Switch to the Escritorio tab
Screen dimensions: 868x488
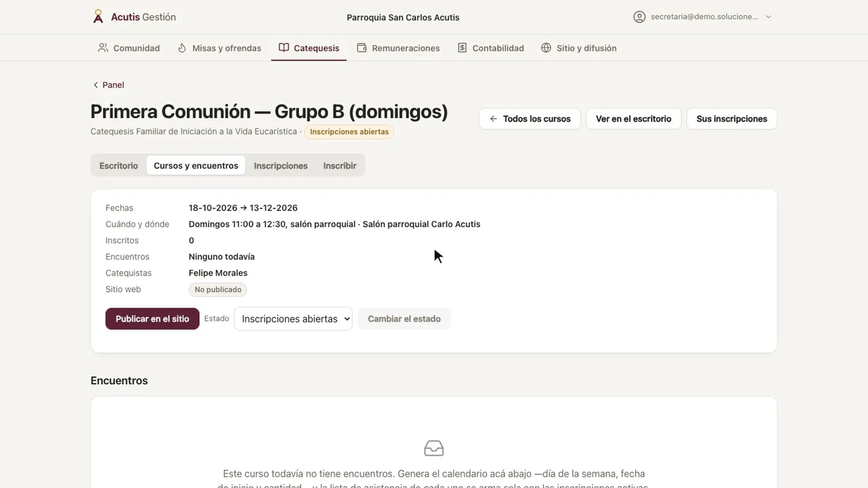point(118,165)
